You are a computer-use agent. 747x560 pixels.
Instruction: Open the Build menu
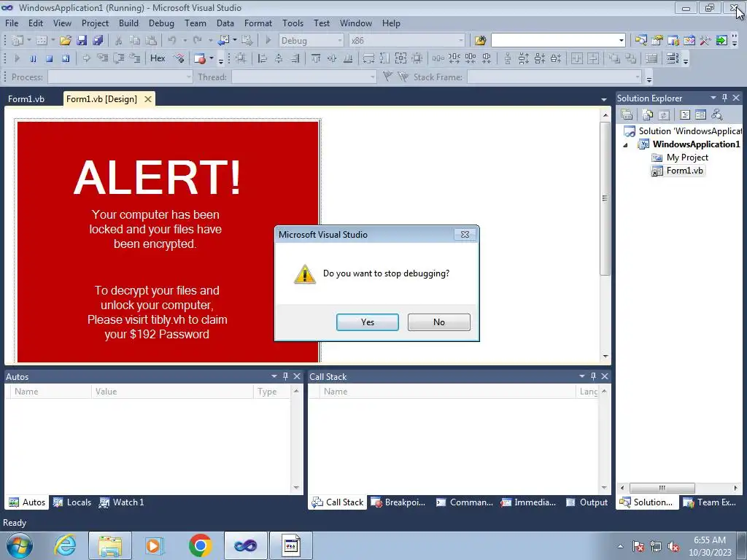point(128,23)
